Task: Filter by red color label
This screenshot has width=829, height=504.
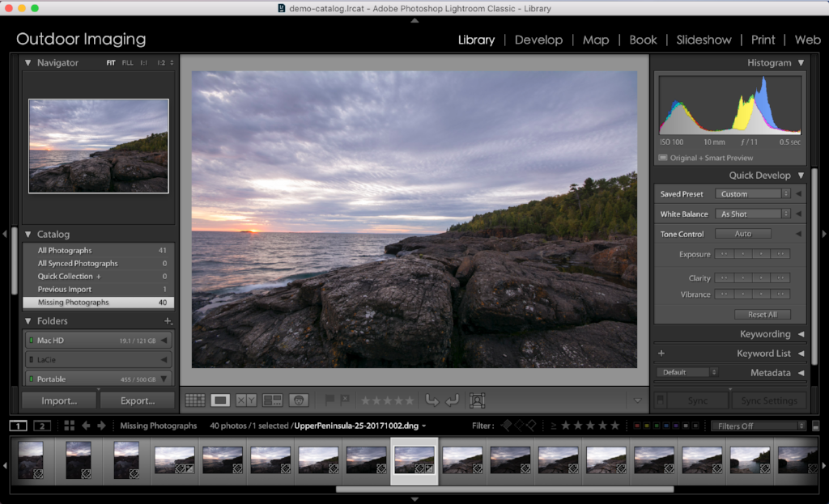Action: point(637,426)
